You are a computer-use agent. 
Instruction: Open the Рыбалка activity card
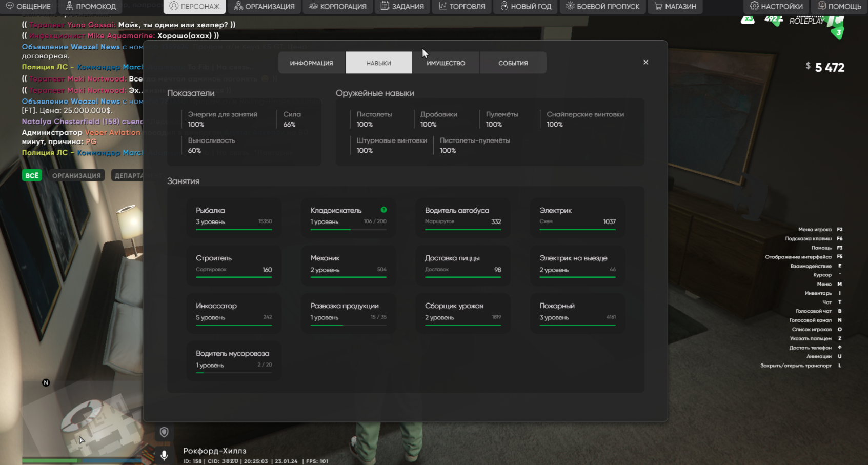(234, 217)
